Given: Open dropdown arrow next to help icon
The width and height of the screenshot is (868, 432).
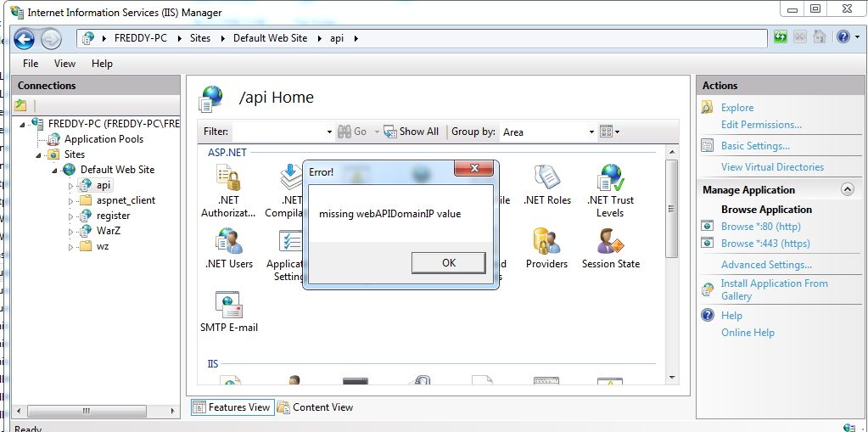Looking at the screenshot, I should pos(856,37).
